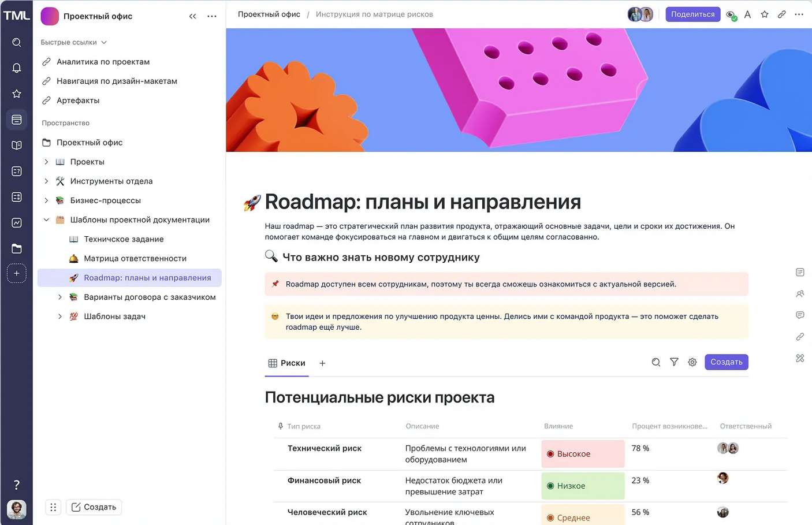Open table settings gear icon
812x525 pixels.
point(692,362)
